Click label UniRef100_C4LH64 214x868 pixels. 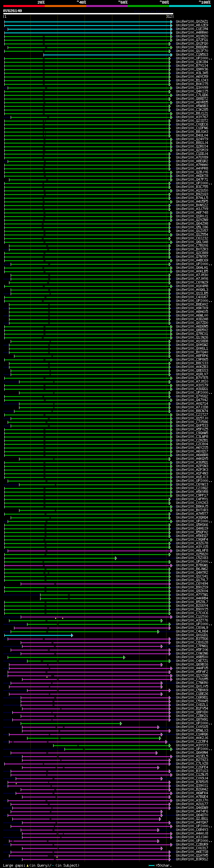[x=192, y=632]
